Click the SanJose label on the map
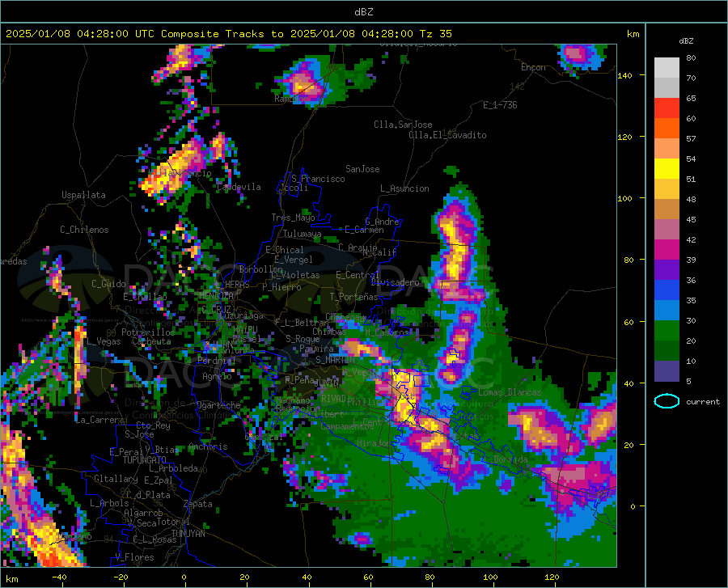Screen dimensions: 728x588 (x=362, y=169)
